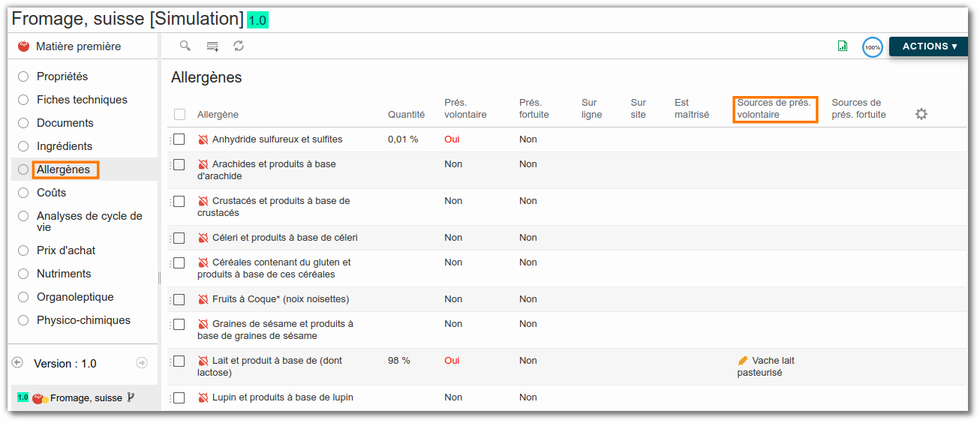Viewport: 980px width, 423px height.
Task: Click the search magnifier icon in toolbar
Action: tap(185, 46)
